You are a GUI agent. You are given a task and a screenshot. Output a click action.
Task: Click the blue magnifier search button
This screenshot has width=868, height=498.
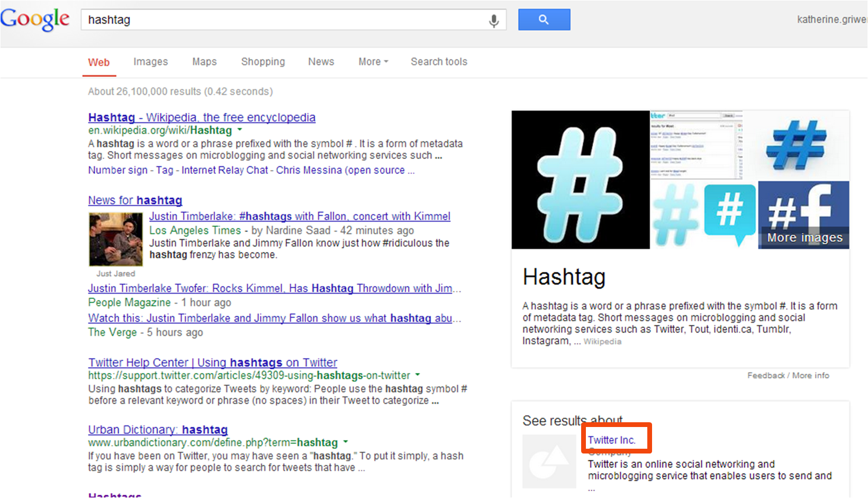[x=544, y=20]
